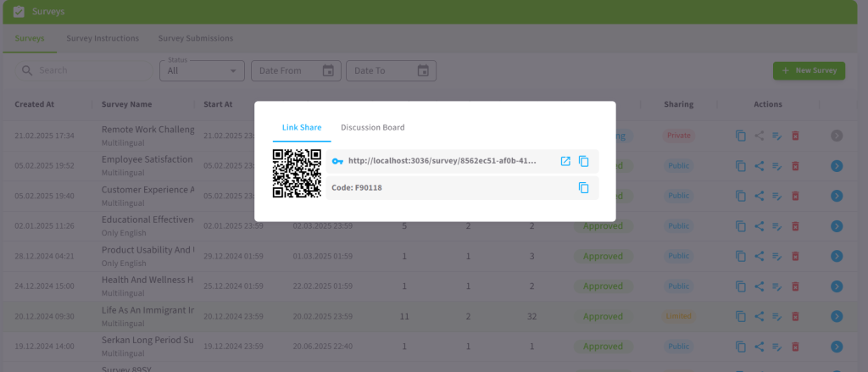Delete the Remote Work Challenge survey

795,136
